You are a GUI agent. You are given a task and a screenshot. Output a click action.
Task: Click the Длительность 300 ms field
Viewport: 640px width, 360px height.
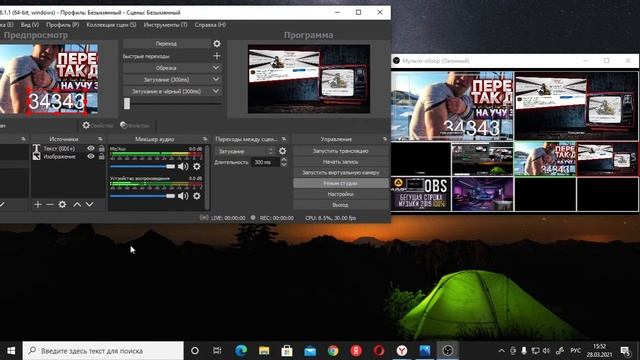point(265,162)
